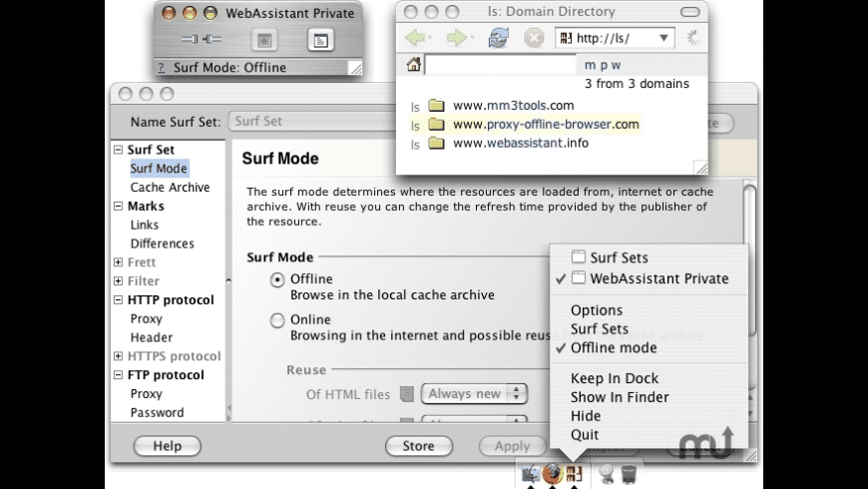Reload the Domain Directory page

498,38
